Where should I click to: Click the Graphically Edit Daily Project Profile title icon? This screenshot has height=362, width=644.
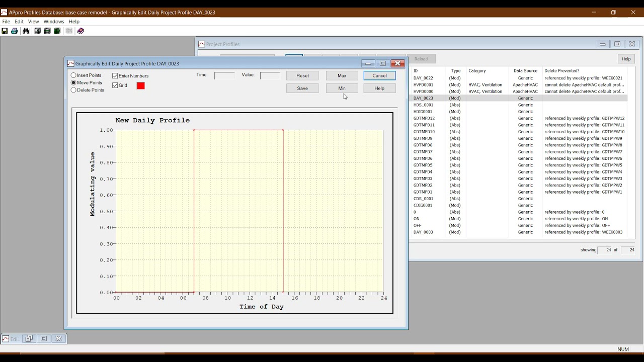pyautogui.click(x=71, y=64)
